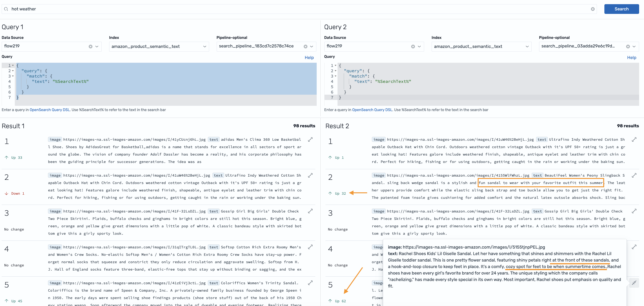This screenshot has width=644, height=306.
Task: Fold line 1 in Query 1 editor
Action: 13,66
